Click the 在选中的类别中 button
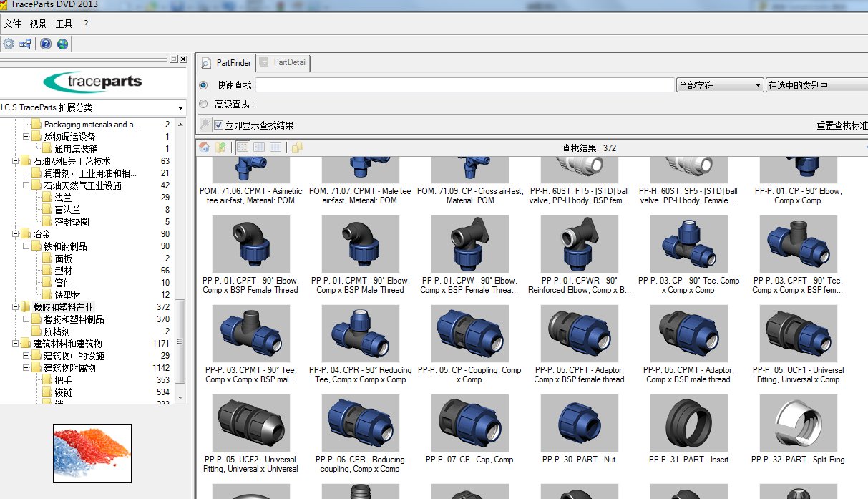The height and width of the screenshot is (499, 868). (816, 84)
